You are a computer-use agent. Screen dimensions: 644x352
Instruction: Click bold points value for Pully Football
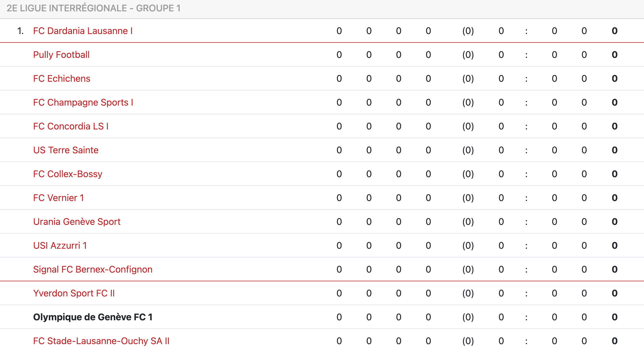(x=614, y=55)
